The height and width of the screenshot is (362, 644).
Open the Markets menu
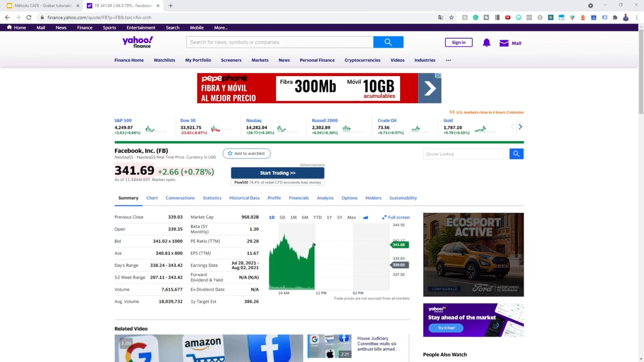[x=260, y=60]
